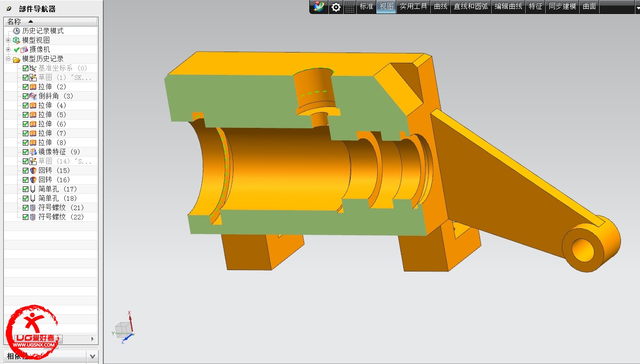
Task: Select the extrude icon of 拉伸 (8)
Action: (33, 142)
